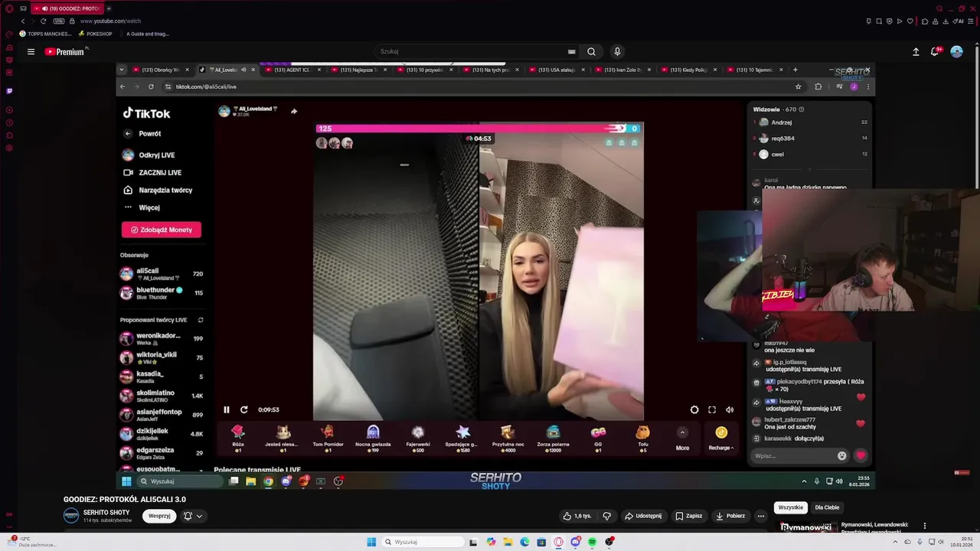980x551 pixels.
Task: Open YouTube upload/create button
Action: (x=916, y=52)
